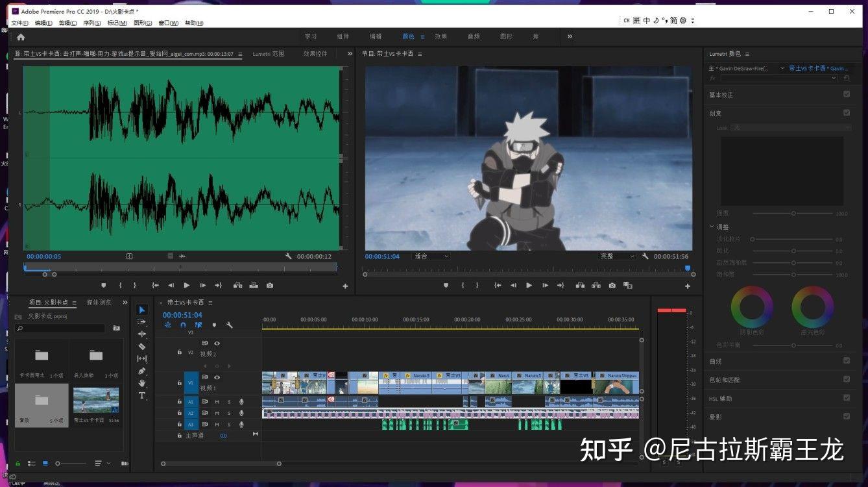Click export frame camera in Program monitor
The image size is (868, 487).
pos(612,285)
